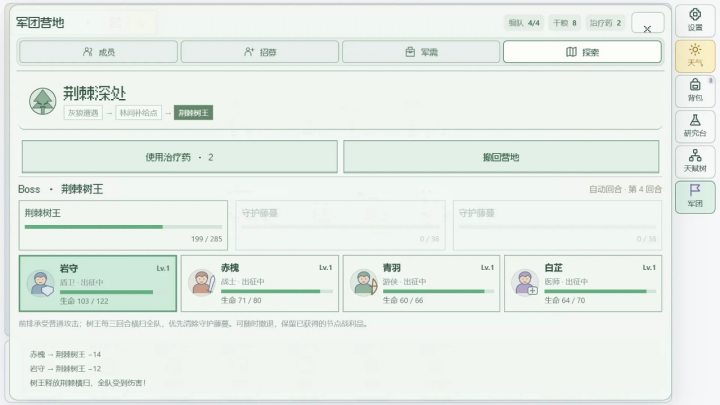Click 岩守's shield guard avatar
This screenshot has width=720, height=405.
tap(40, 283)
